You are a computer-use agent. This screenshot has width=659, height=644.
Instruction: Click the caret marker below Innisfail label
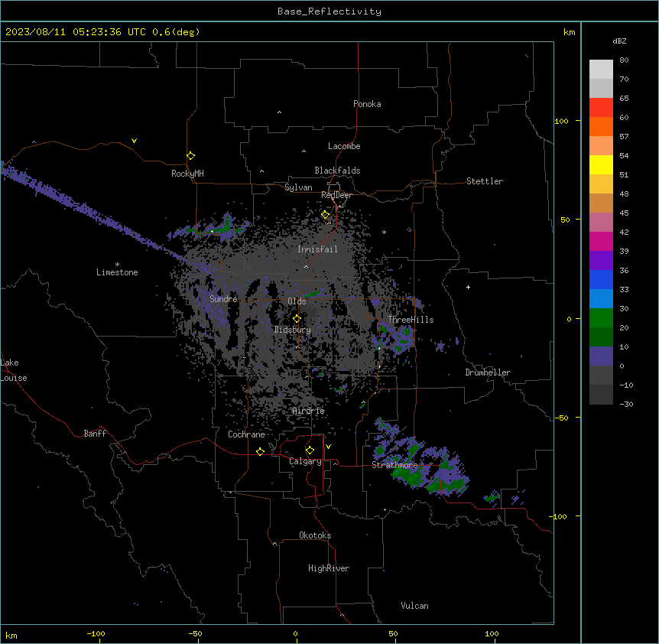(x=306, y=266)
